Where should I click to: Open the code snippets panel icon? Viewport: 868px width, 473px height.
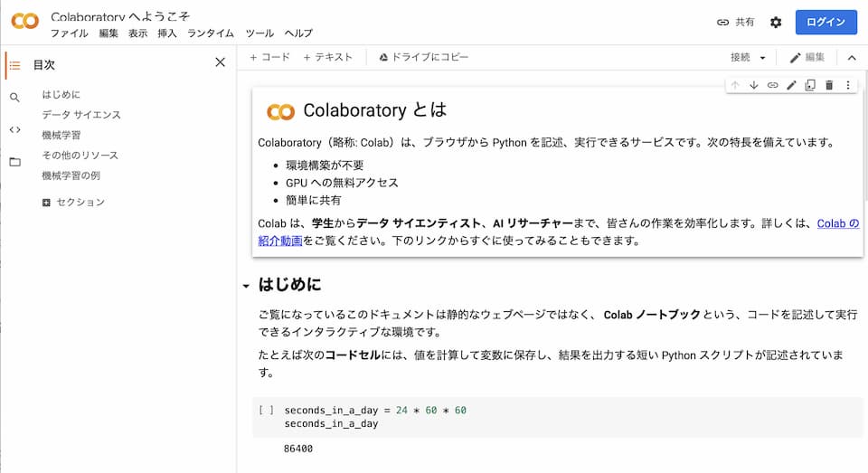point(14,129)
